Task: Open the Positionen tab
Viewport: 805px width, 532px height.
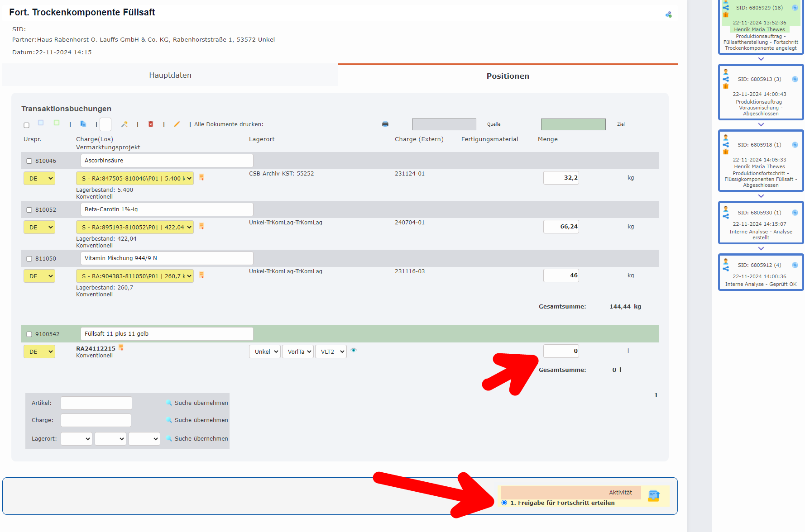Action: [508, 76]
